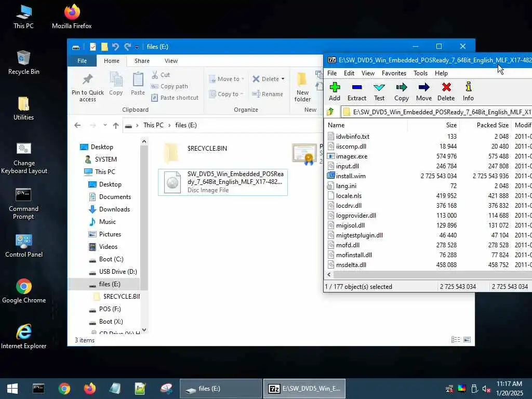Viewport: 532px width, 399px height.
Task: Switch Explorer to details view icon
Action: coord(456,340)
